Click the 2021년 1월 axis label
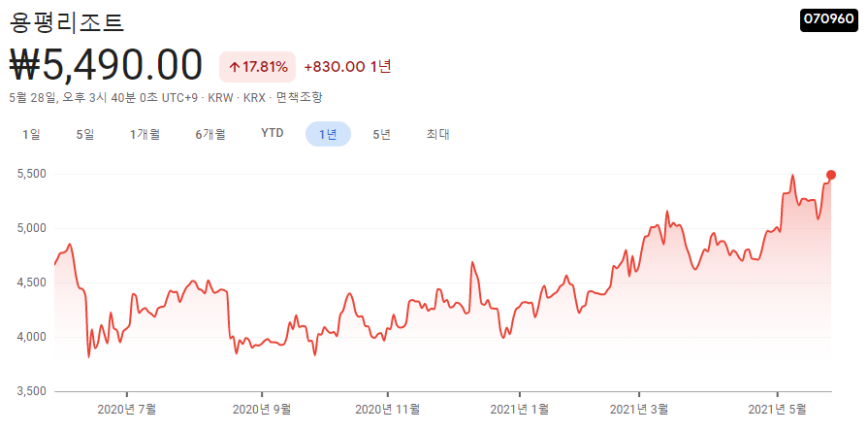 (x=520, y=410)
